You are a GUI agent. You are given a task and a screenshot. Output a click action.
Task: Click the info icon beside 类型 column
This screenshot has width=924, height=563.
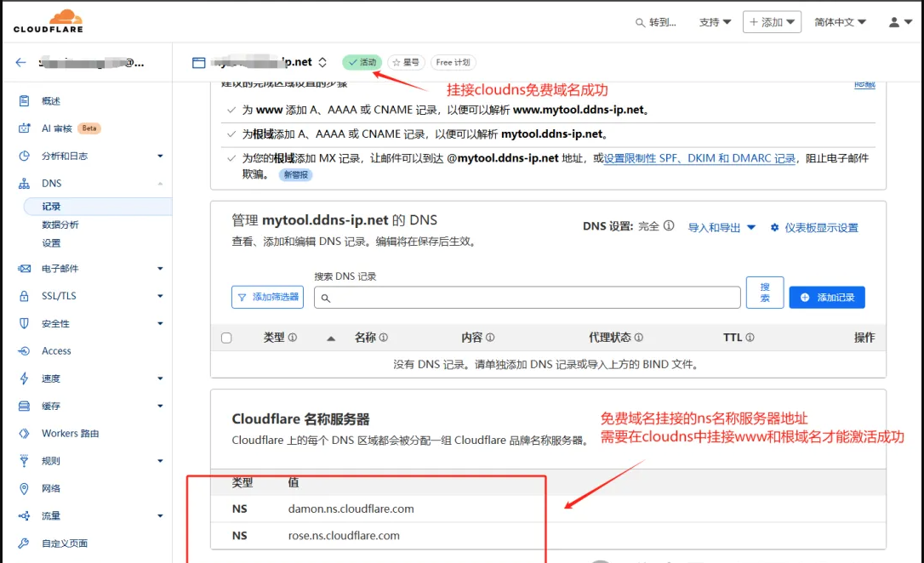[x=293, y=338]
